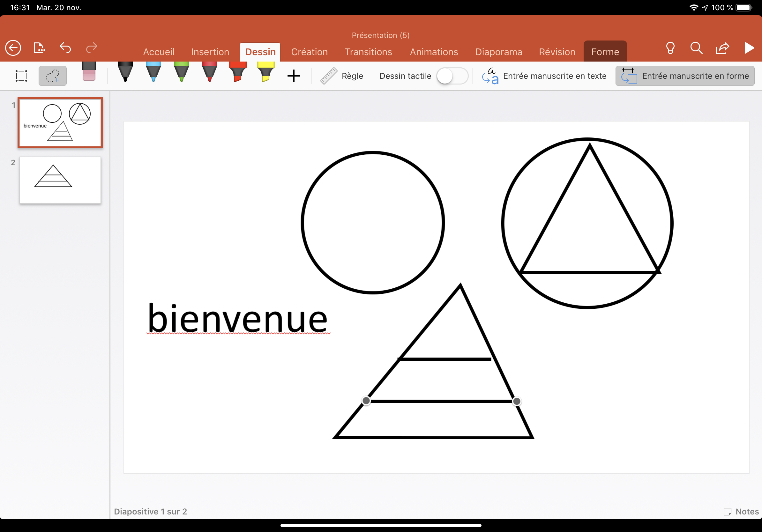This screenshot has height=532, width=762.
Task: Open the file menu icon
Action: point(39,48)
